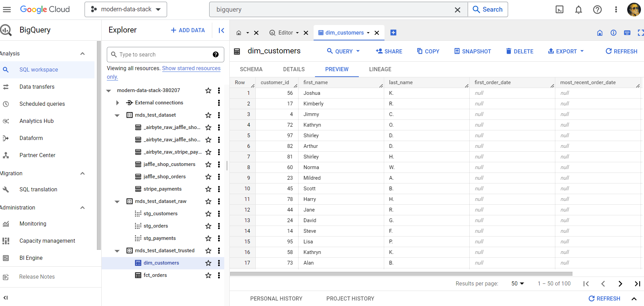Open the QUERY dropdown

point(343,51)
